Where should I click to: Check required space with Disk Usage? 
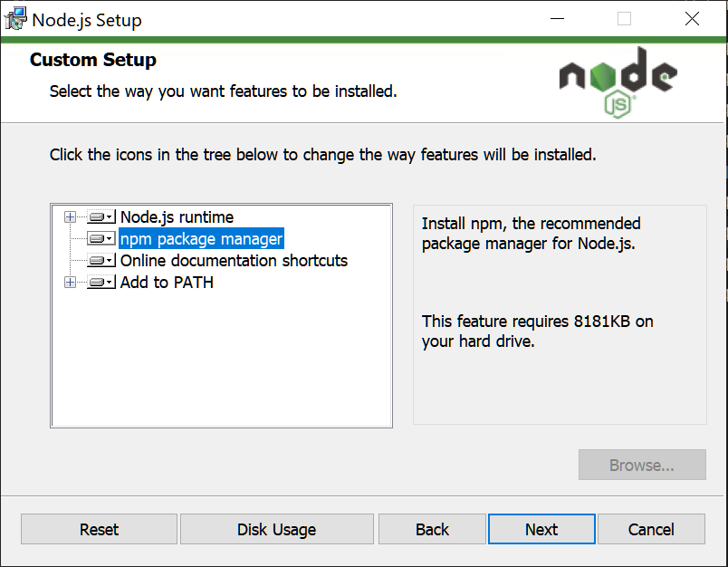276,529
